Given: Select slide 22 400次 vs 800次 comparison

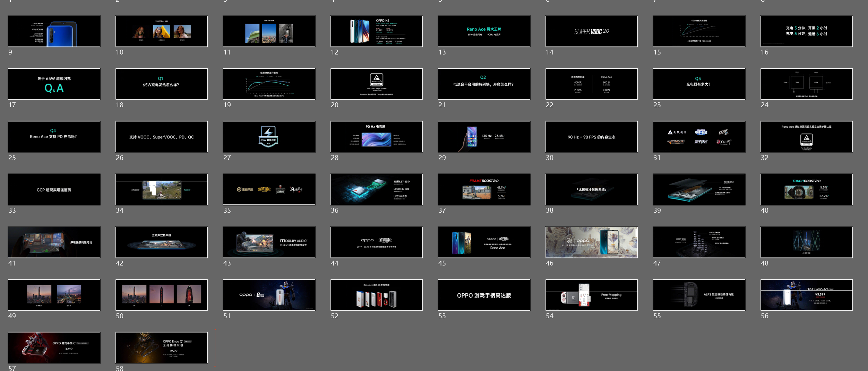Looking at the screenshot, I should click(592, 84).
